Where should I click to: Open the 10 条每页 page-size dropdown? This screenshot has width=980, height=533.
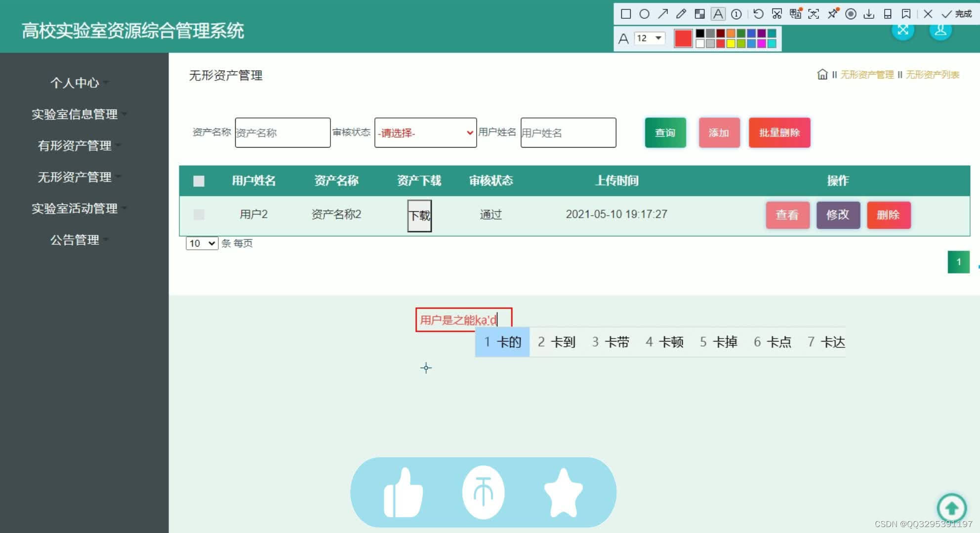pyautogui.click(x=202, y=243)
